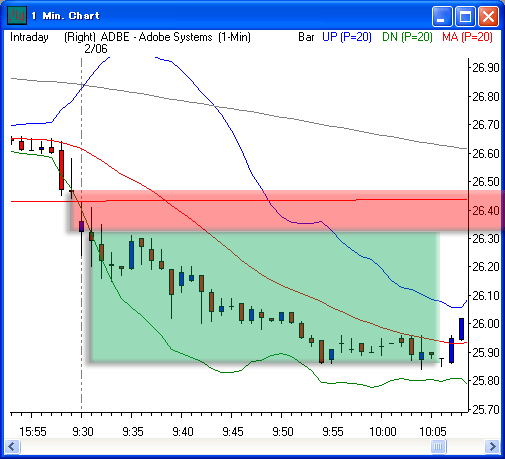505x459 pixels.
Task: Click the 26.40 price axis label
Action: pos(486,211)
